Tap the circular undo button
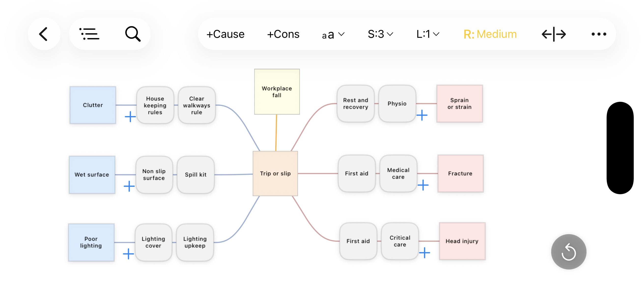 pos(569,252)
